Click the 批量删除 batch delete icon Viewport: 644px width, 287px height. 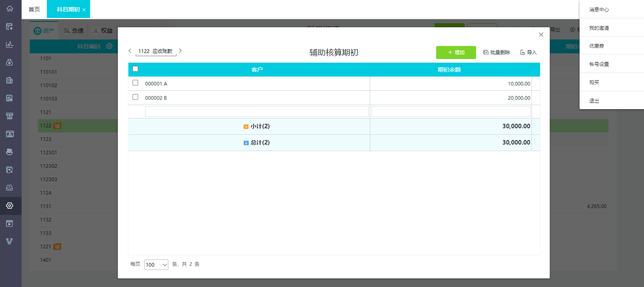pos(486,53)
